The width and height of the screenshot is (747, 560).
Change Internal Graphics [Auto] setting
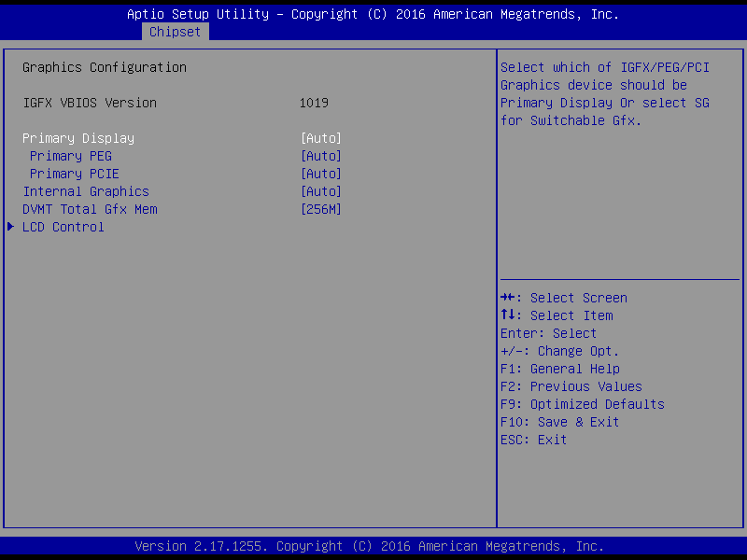pyautogui.click(x=320, y=191)
